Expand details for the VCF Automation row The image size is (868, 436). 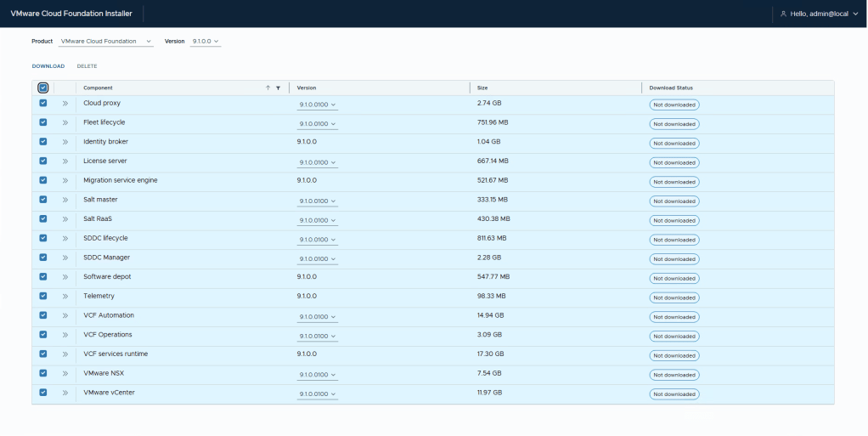click(65, 316)
